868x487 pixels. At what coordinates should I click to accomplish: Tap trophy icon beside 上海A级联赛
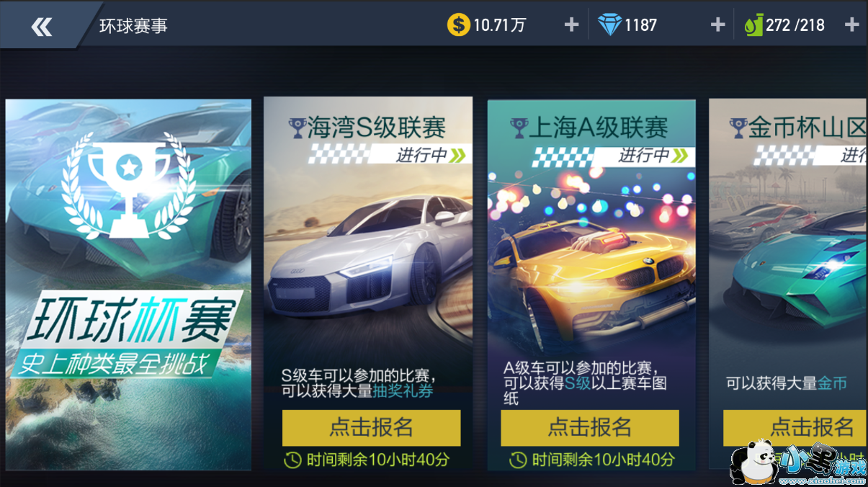tap(519, 128)
